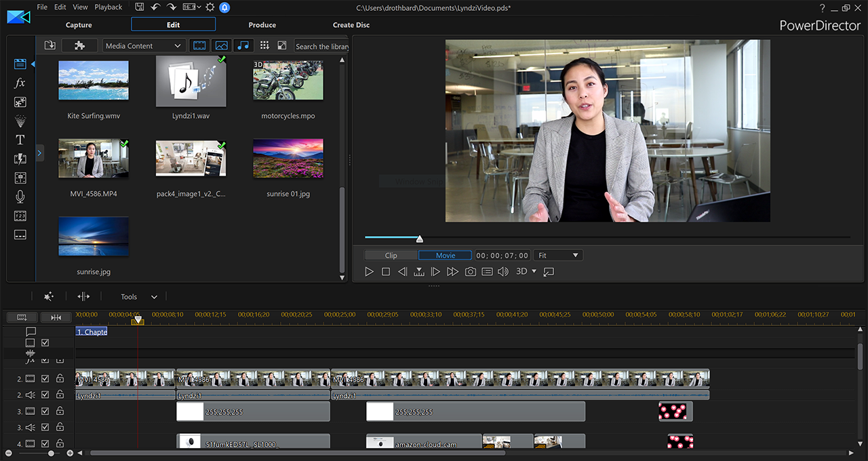Open the Particle Room icon
This screenshot has height=461, width=868.
pos(20,121)
